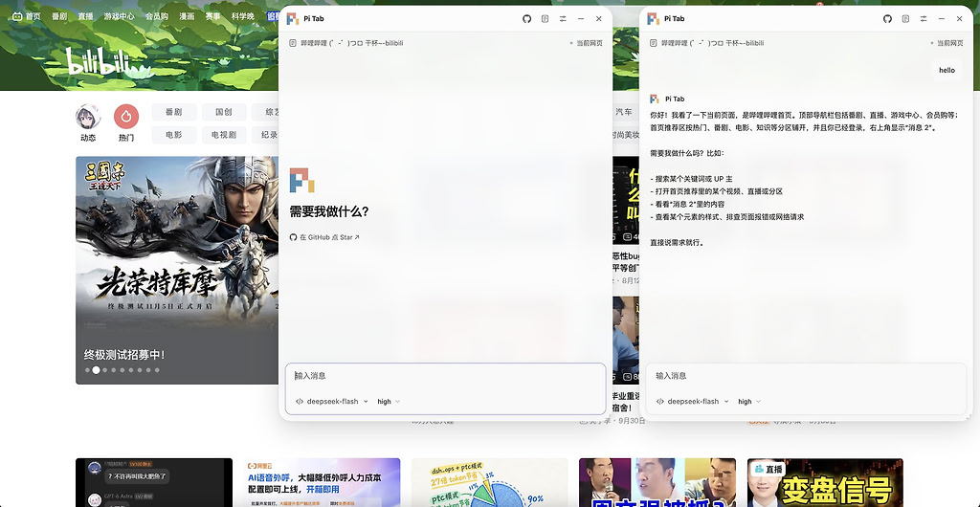Select the 电影 channel button

click(174, 135)
